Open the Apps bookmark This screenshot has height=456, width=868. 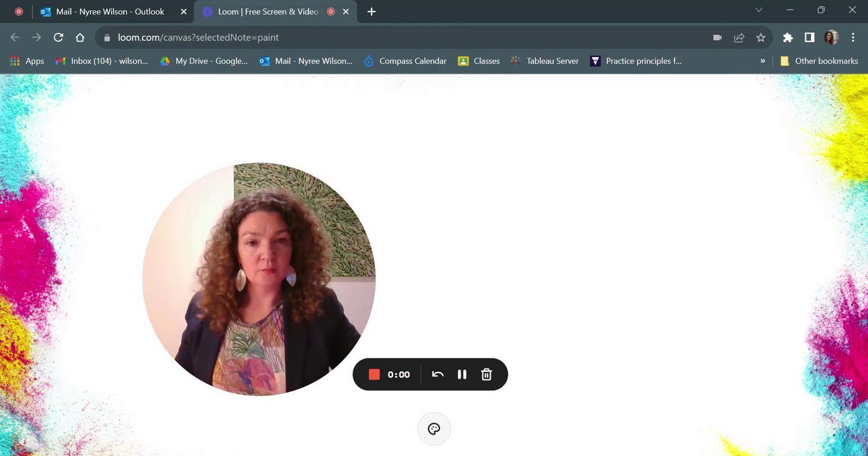pos(27,61)
